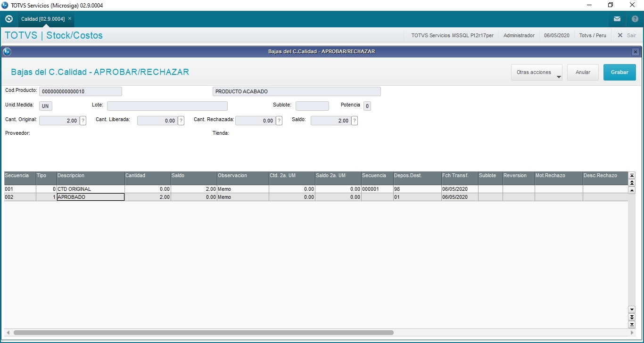The image size is (644, 343).
Task: Focus the Sublote input field in the form
Action: [312, 106]
